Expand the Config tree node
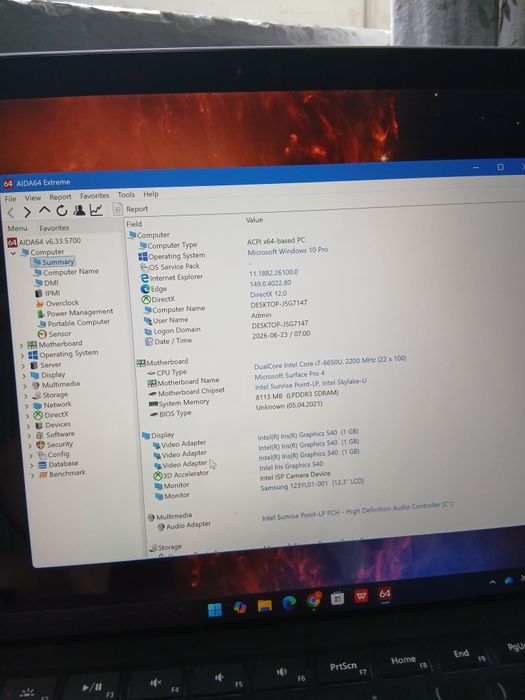Screen dimensions: 525x700 (32, 456)
